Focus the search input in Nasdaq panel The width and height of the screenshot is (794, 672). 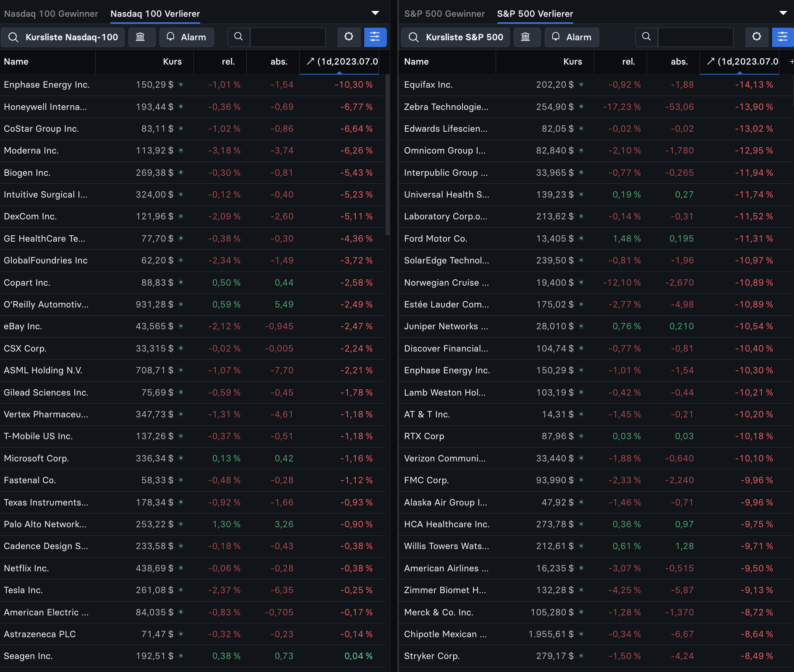point(288,37)
